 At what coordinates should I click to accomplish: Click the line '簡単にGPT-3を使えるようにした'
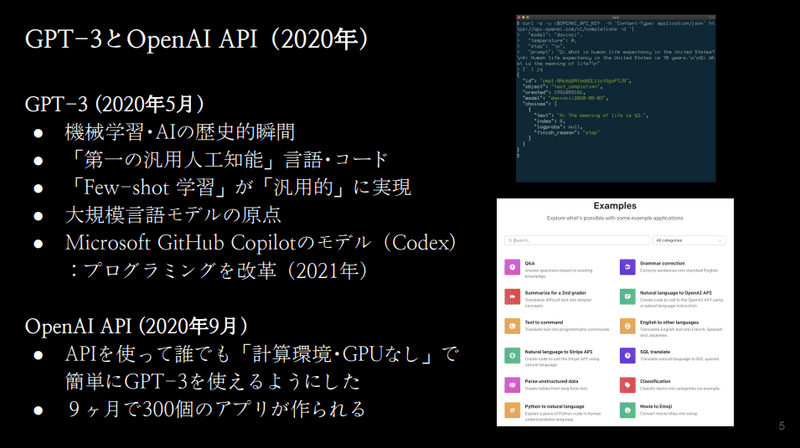pos(213,381)
